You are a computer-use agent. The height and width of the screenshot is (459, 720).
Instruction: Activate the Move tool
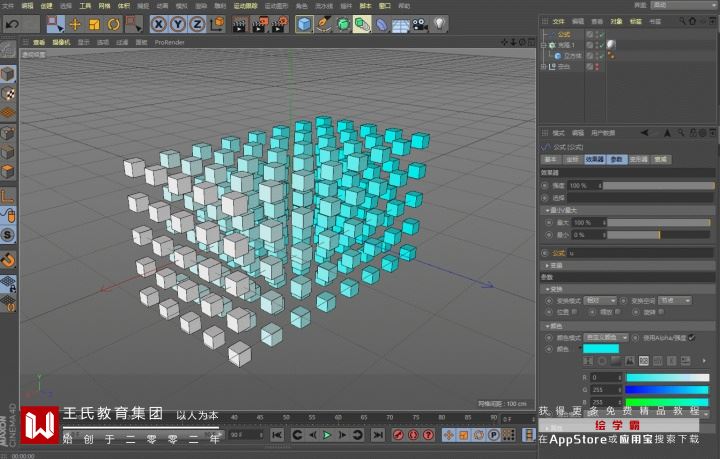pyautogui.click(x=75, y=24)
